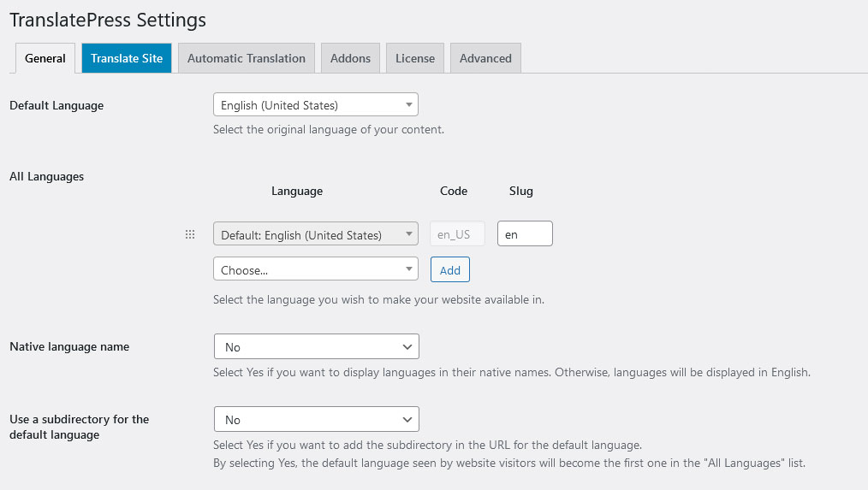Grab the language row drag handle icon

point(190,234)
